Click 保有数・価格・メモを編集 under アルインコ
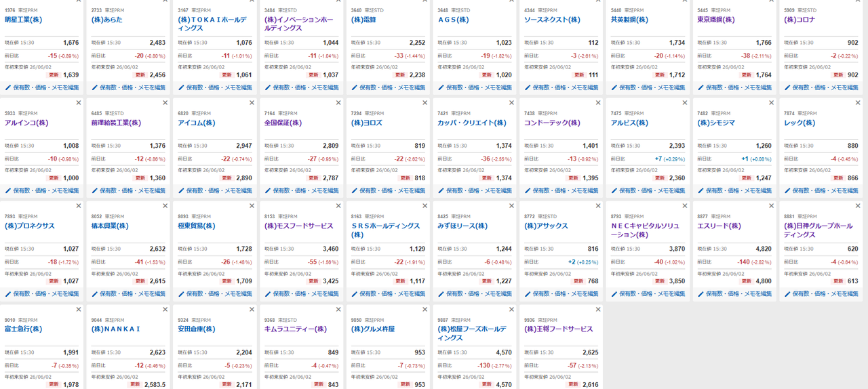The image size is (868, 389). [x=46, y=191]
